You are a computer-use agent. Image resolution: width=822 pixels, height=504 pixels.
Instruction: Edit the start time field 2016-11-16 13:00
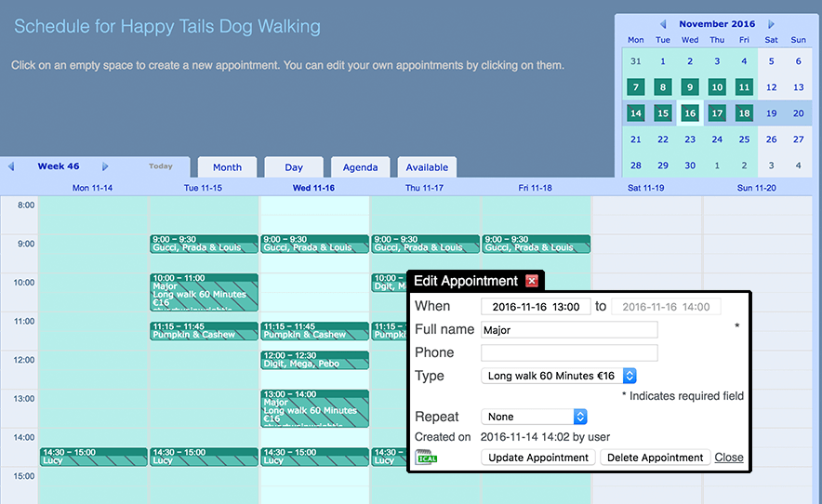click(x=536, y=307)
